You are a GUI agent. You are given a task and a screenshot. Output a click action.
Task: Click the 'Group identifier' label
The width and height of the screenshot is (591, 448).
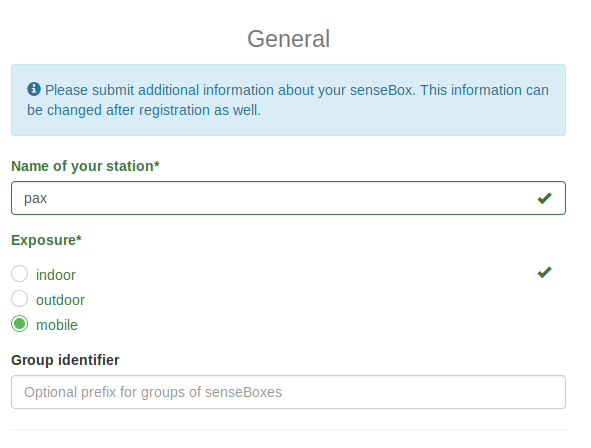[x=65, y=360]
